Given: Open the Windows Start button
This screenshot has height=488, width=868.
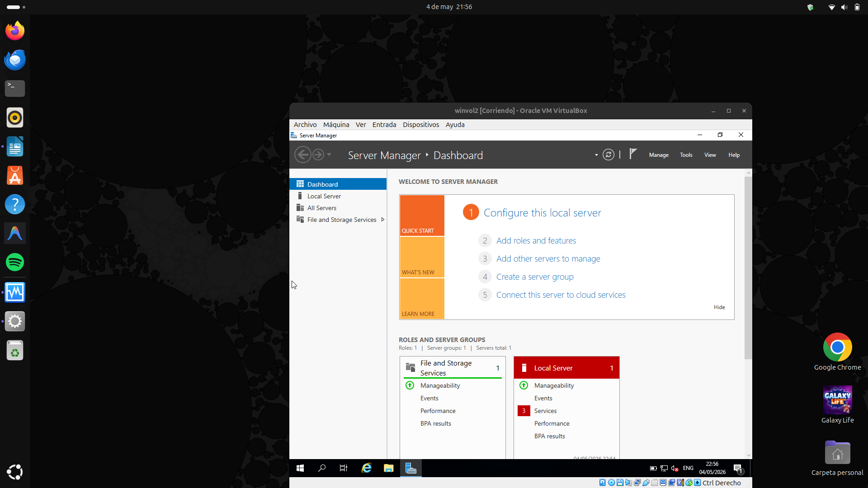Looking at the screenshot, I should [300, 468].
